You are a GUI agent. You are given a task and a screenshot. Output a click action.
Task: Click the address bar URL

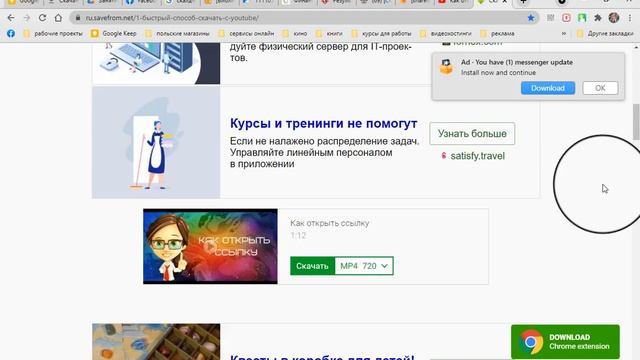pos(172,18)
